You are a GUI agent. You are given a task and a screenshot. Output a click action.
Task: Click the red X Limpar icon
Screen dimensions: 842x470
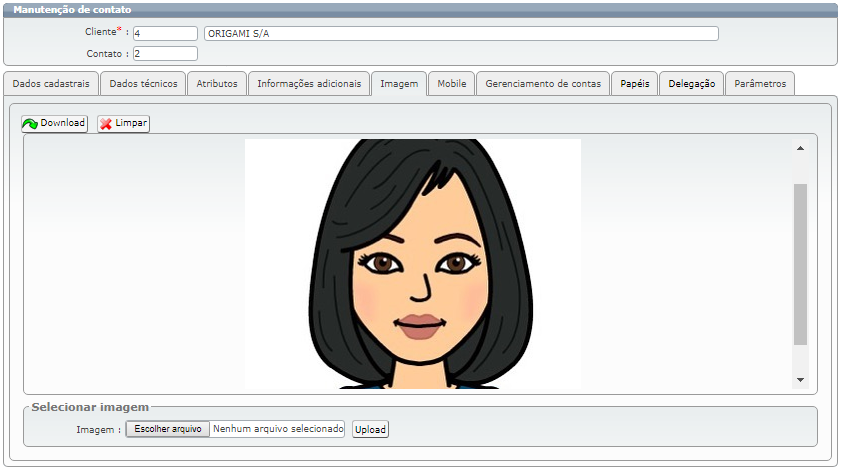coord(106,124)
